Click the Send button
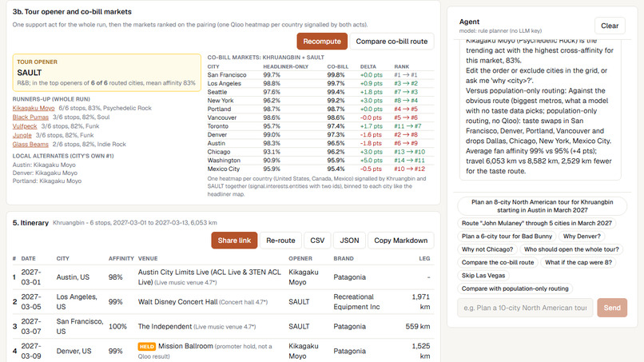644x362 pixels. coord(612,308)
